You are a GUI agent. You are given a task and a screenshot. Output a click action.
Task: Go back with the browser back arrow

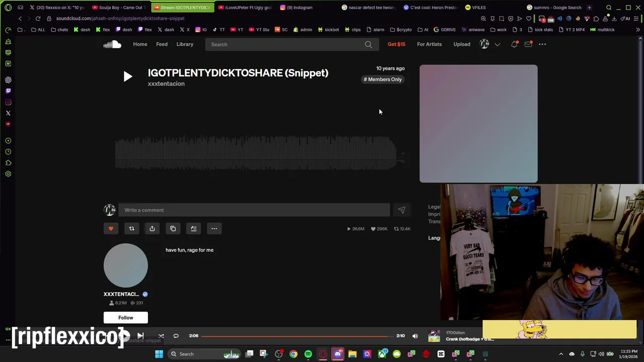(x=20, y=19)
